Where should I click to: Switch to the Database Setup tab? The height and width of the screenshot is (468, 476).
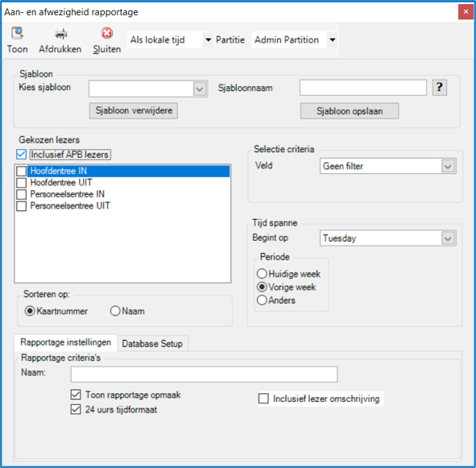click(x=152, y=343)
